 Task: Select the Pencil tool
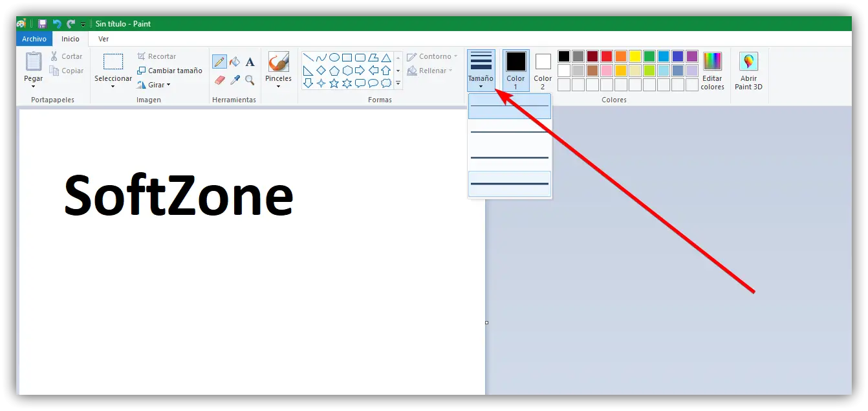pos(219,62)
